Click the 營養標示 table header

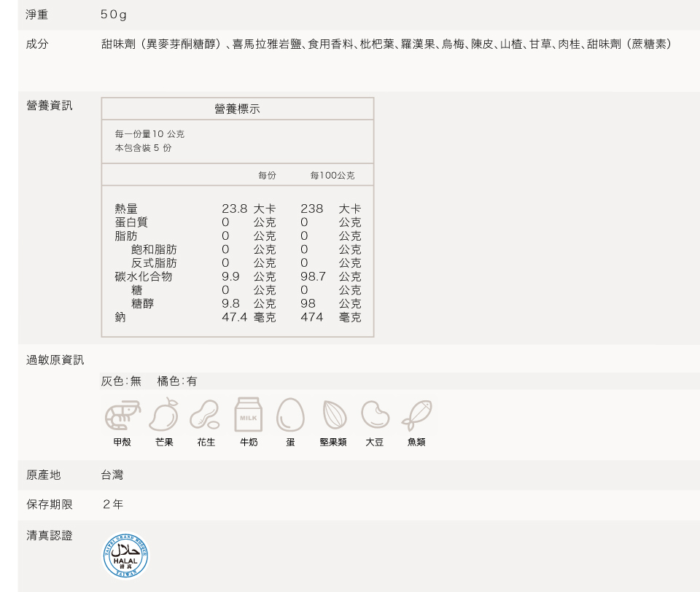click(237, 109)
